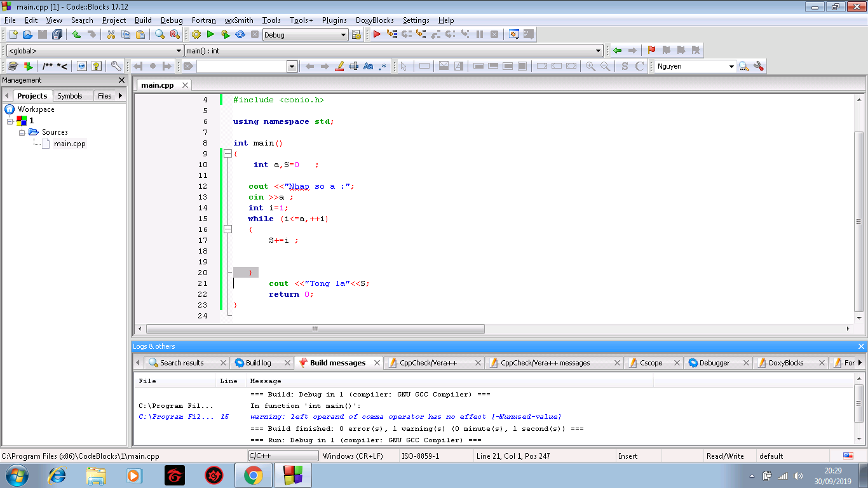Toggle match case Aa search option
The width and height of the screenshot is (868, 488).
point(368,66)
